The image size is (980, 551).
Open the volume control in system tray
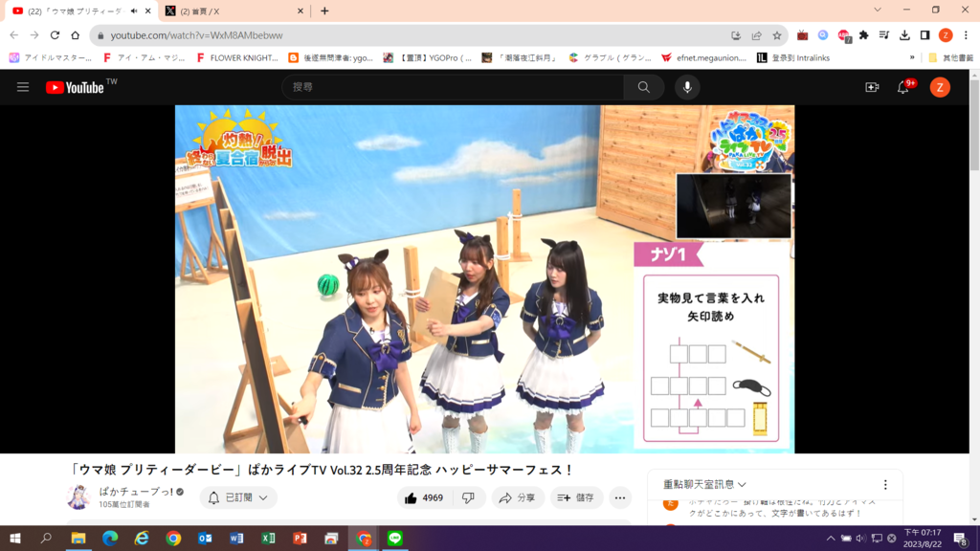pyautogui.click(x=860, y=538)
